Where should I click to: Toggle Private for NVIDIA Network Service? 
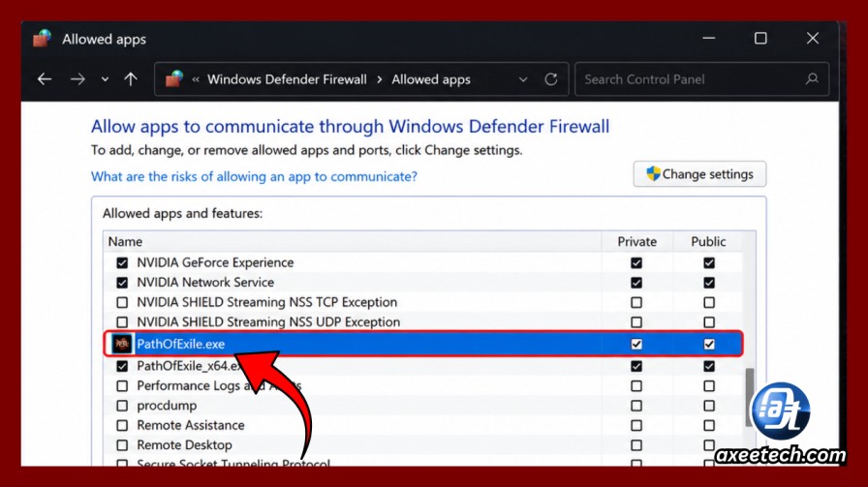point(636,283)
